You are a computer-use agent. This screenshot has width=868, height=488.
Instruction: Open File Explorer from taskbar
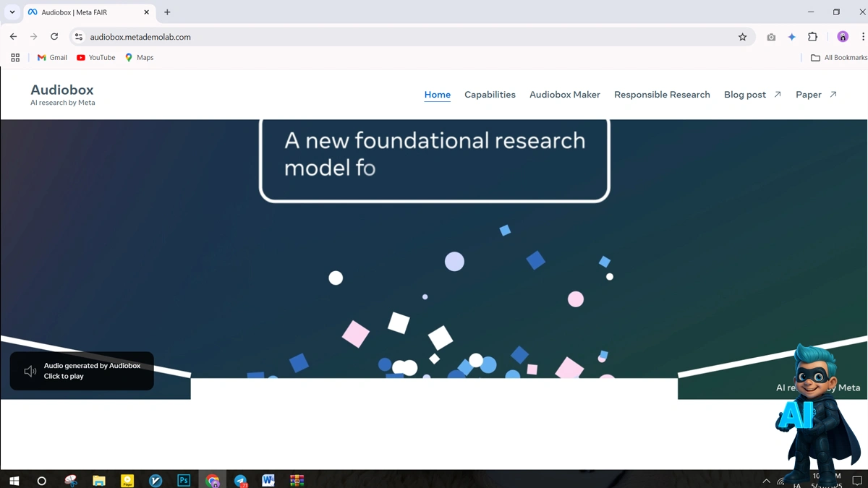point(99,481)
